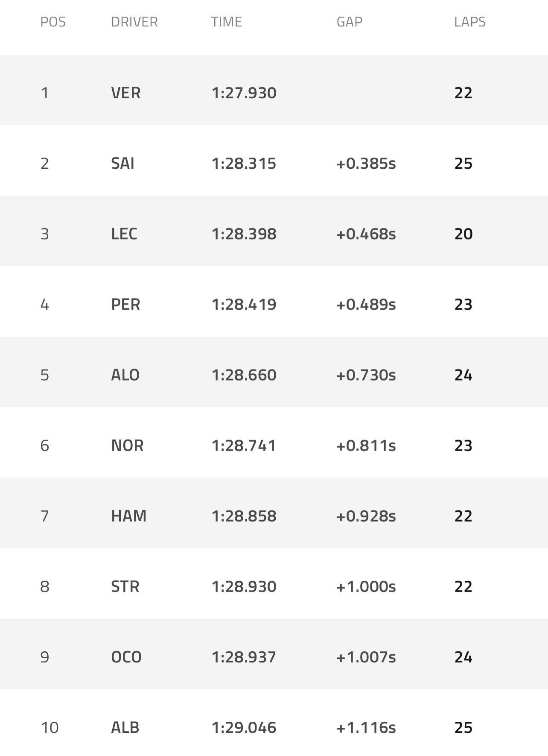Click the LAPS column header
The height and width of the screenshot is (756, 548).
[x=469, y=22]
